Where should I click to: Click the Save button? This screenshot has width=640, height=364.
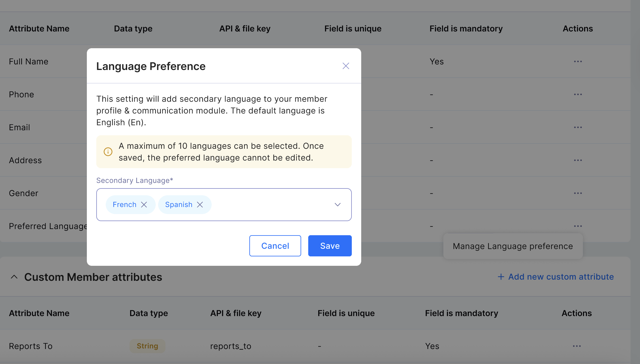tap(330, 246)
